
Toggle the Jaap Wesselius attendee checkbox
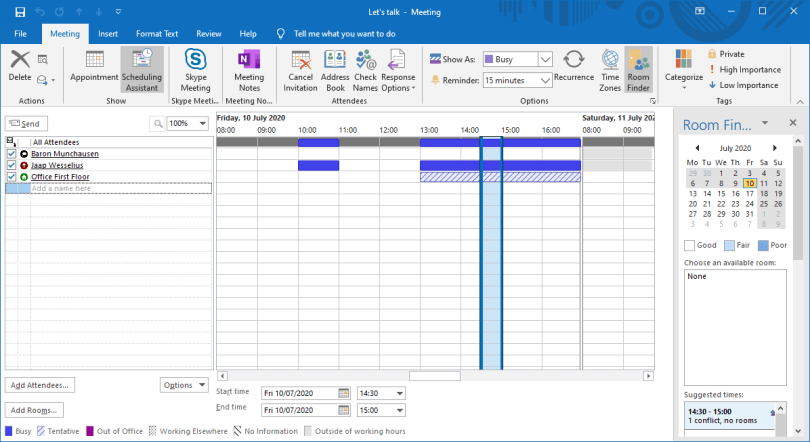point(11,165)
